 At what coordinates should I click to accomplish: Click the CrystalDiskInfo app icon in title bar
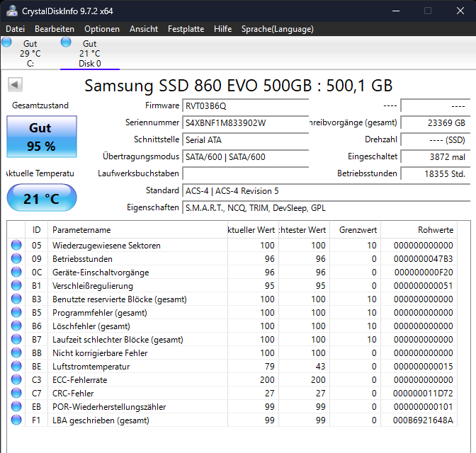pyautogui.click(x=12, y=11)
